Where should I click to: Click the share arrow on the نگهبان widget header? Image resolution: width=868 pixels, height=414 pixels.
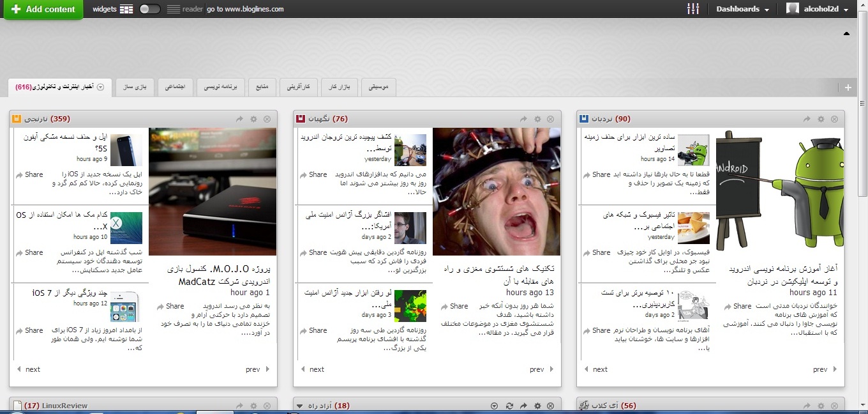523,119
